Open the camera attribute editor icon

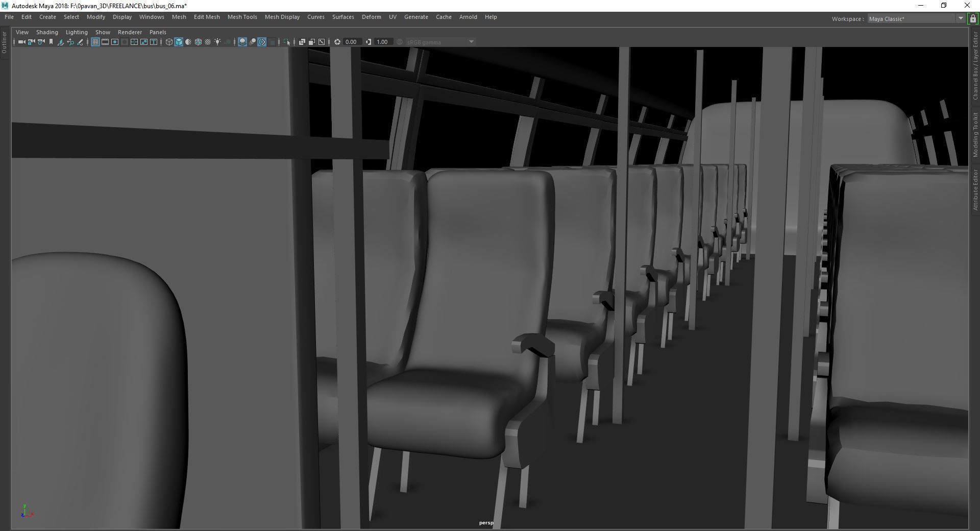[x=40, y=42]
